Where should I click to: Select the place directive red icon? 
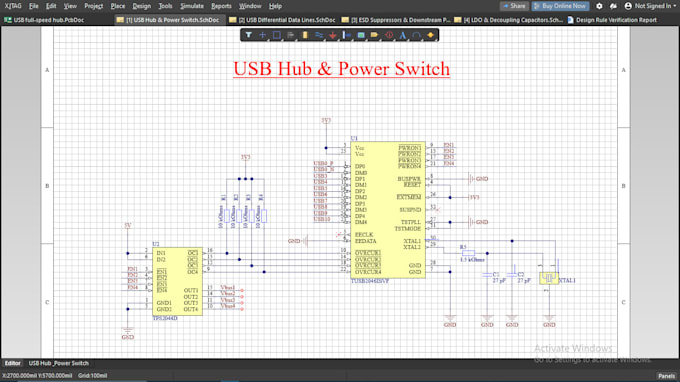coord(389,35)
